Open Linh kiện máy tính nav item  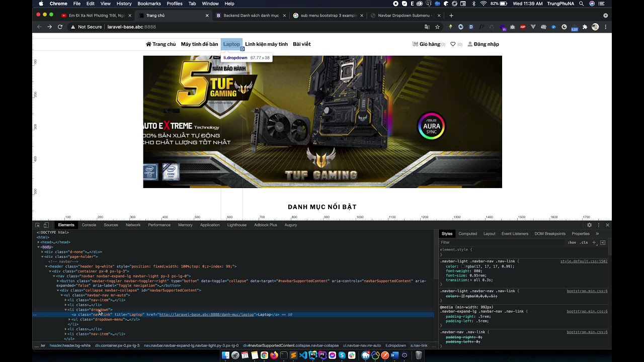[x=266, y=44]
